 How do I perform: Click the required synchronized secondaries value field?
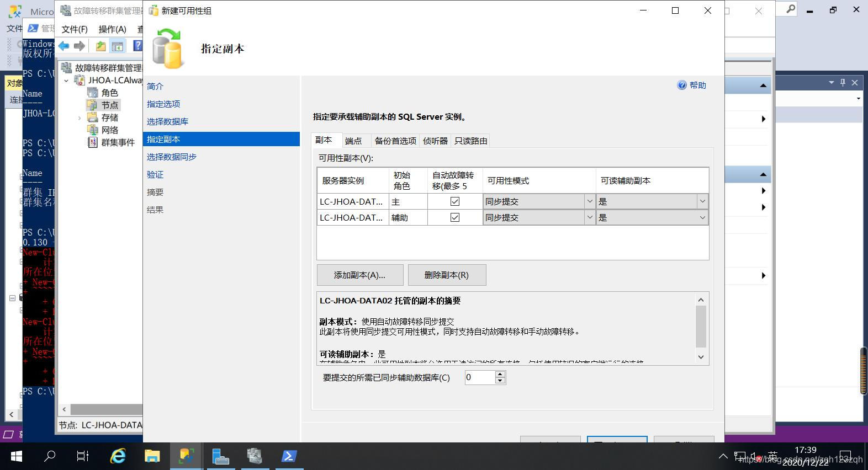480,377
